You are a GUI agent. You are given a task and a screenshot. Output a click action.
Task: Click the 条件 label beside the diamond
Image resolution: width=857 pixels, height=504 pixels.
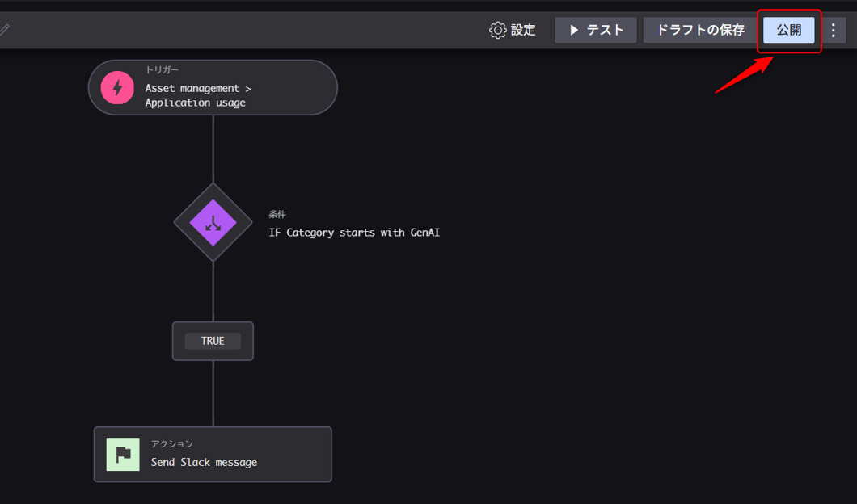pyautogui.click(x=276, y=214)
